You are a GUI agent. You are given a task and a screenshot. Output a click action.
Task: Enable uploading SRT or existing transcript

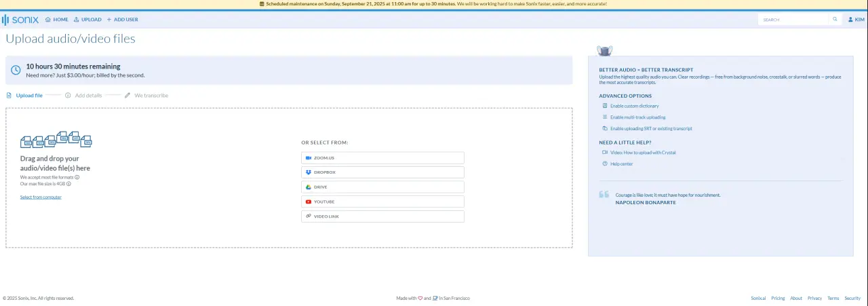pyautogui.click(x=651, y=128)
